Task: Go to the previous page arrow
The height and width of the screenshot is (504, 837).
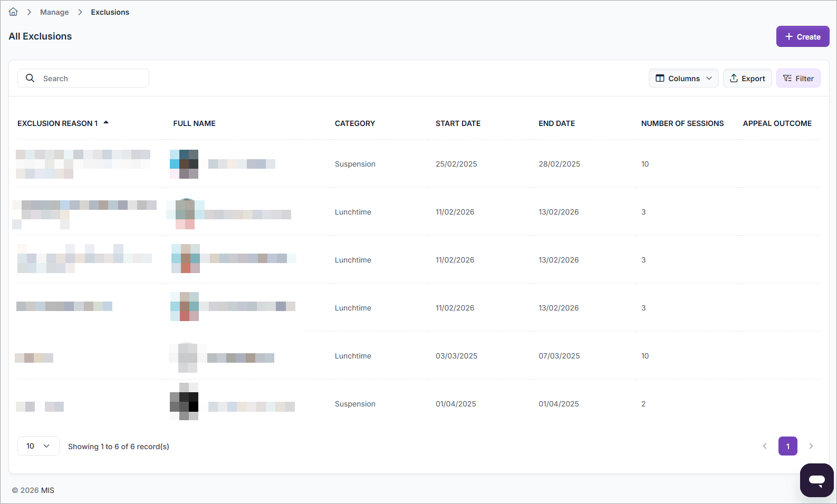Action: (x=765, y=447)
